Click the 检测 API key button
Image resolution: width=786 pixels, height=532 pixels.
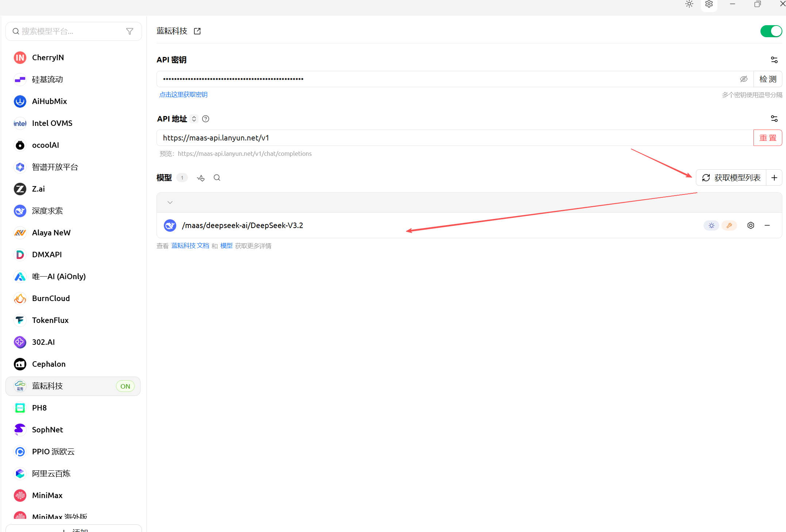point(768,79)
